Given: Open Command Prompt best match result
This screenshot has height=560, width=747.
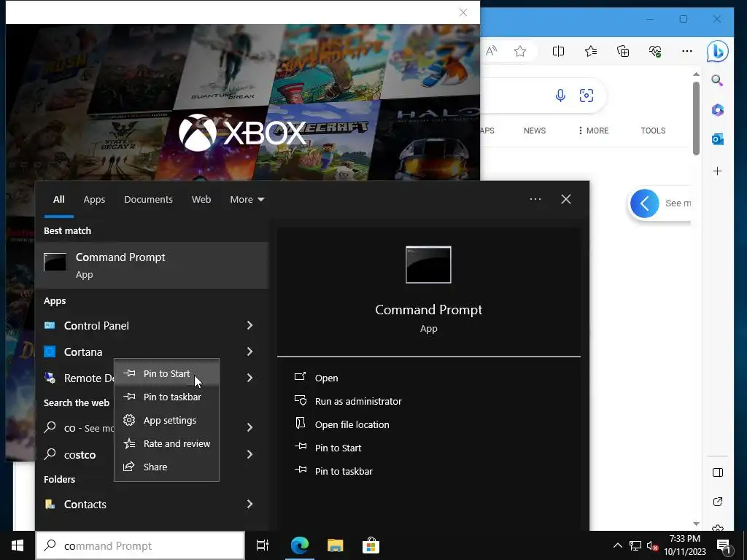Looking at the screenshot, I should point(152,265).
